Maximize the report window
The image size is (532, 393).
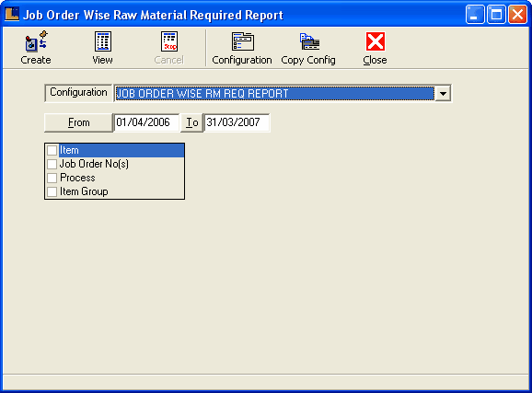tap(496, 15)
